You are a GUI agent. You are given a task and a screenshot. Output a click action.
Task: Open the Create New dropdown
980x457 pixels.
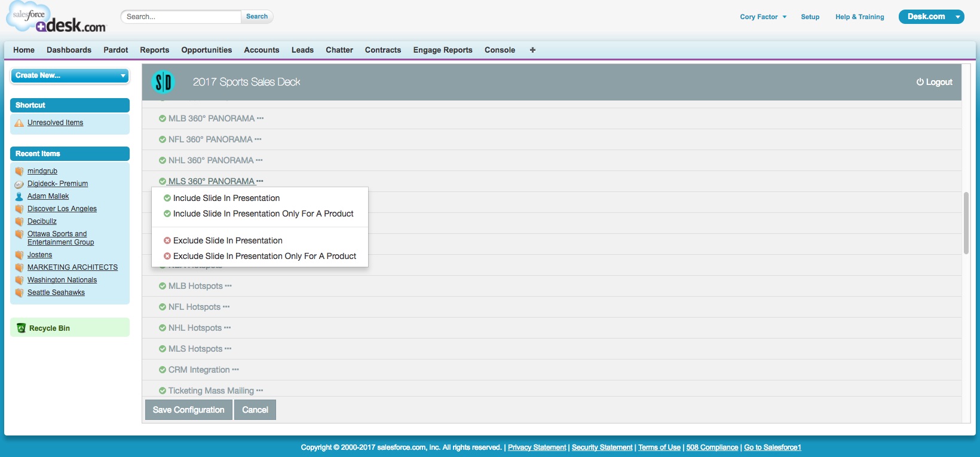[x=70, y=75]
